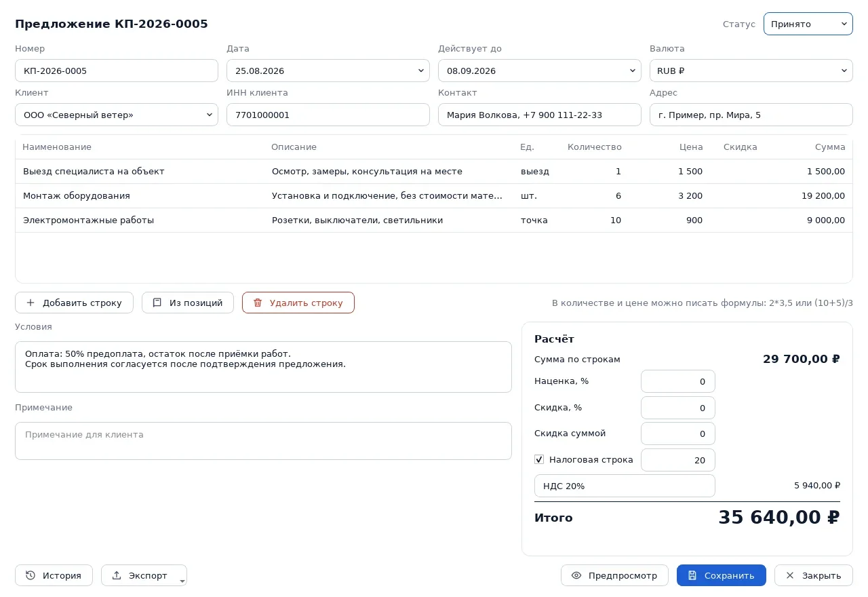
Task: Toggle the Налоговая строка checkbox
Action: (x=539, y=459)
